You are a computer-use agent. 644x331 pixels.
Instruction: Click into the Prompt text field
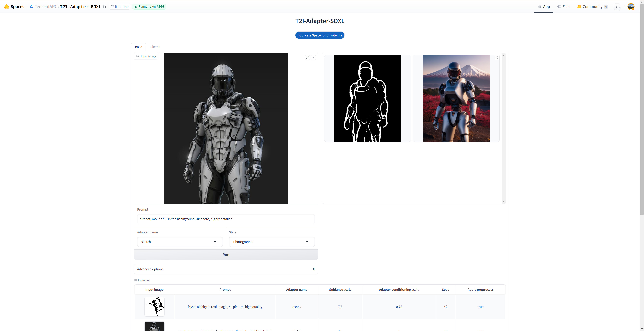(x=226, y=219)
